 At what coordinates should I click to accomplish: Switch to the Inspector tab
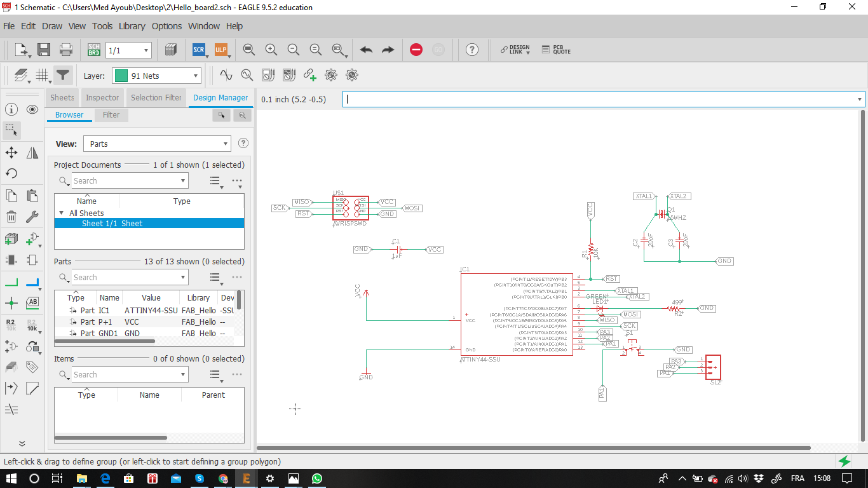click(102, 98)
